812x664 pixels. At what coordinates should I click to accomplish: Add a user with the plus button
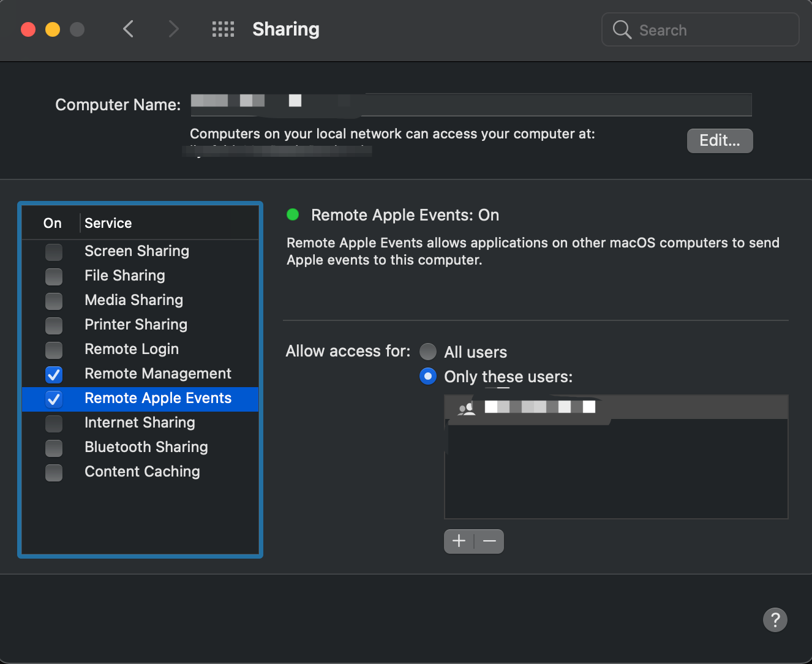tap(459, 541)
